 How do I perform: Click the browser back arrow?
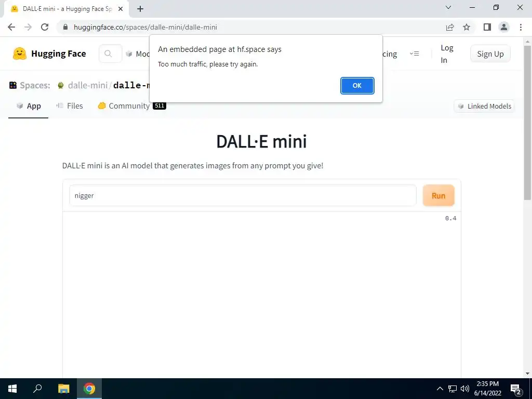[x=11, y=27]
